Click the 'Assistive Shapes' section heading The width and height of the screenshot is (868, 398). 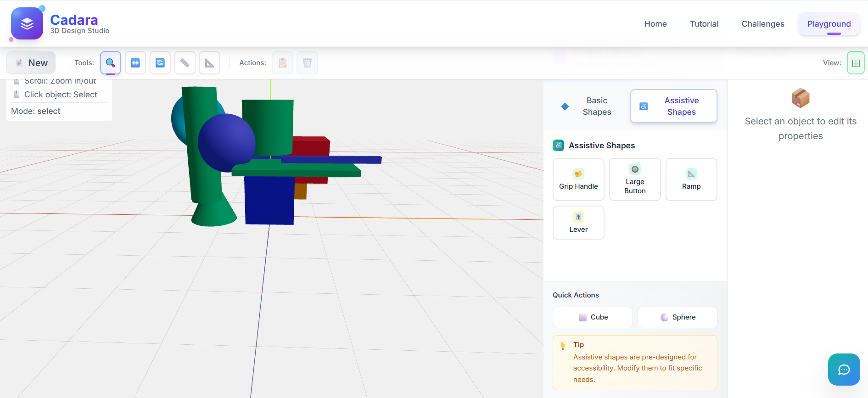(x=602, y=146)
